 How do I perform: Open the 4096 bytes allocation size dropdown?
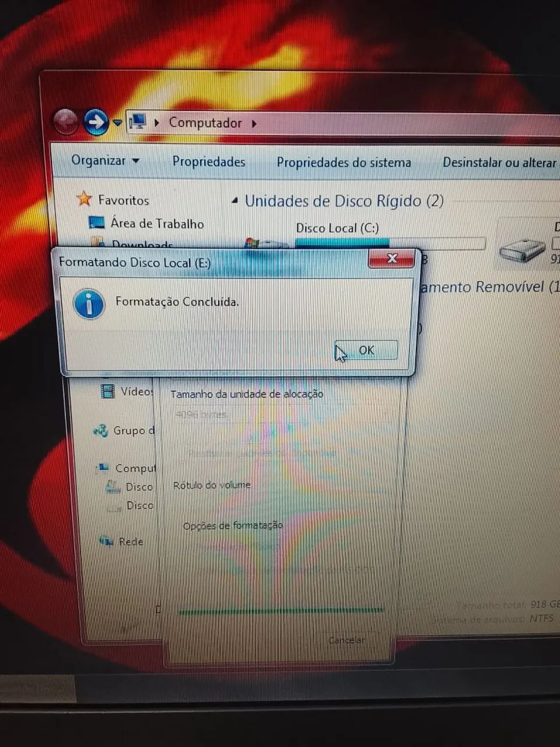coord(281,414)
